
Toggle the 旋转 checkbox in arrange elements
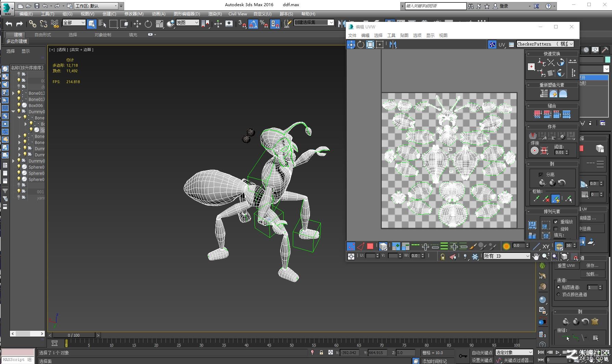coord(556,229)
